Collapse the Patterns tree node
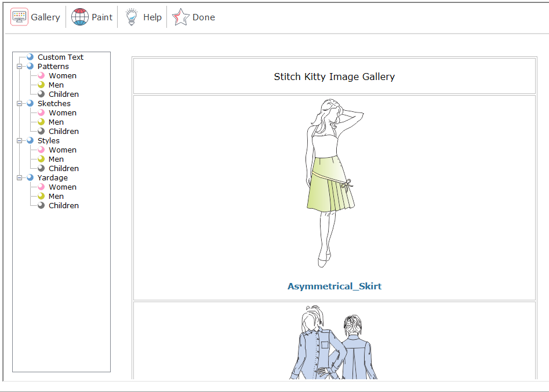This screenshot has width=549, height=392. [20, 66]
